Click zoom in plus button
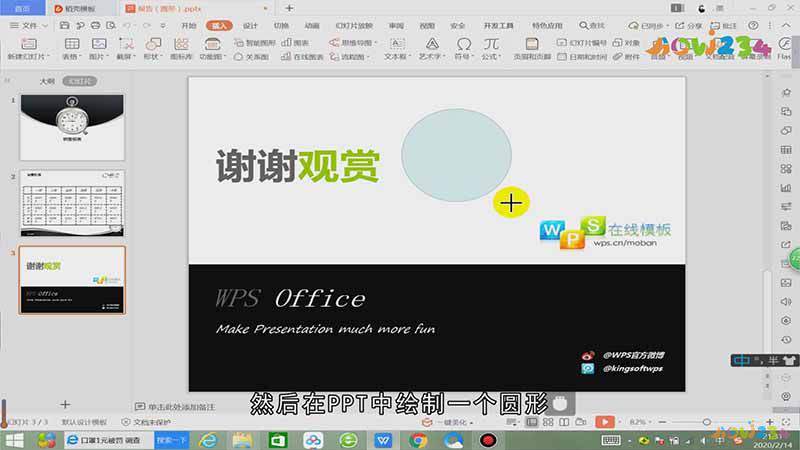This screenshot has width=800, height=450. click(769, 422)
